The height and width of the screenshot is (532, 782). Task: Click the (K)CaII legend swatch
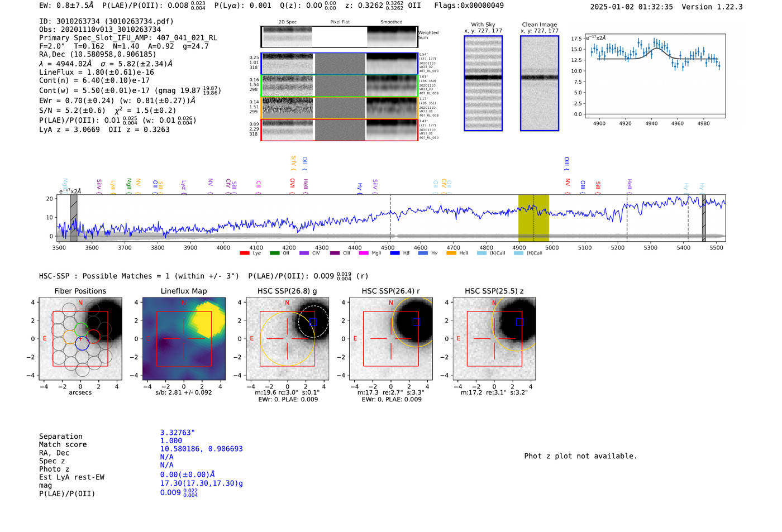click(x=481, y=253)
